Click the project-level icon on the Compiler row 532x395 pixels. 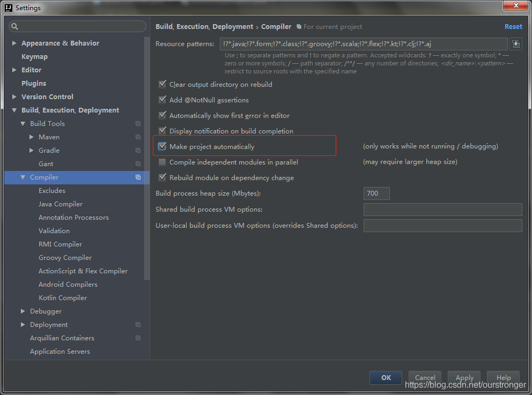tap(138, 177)
